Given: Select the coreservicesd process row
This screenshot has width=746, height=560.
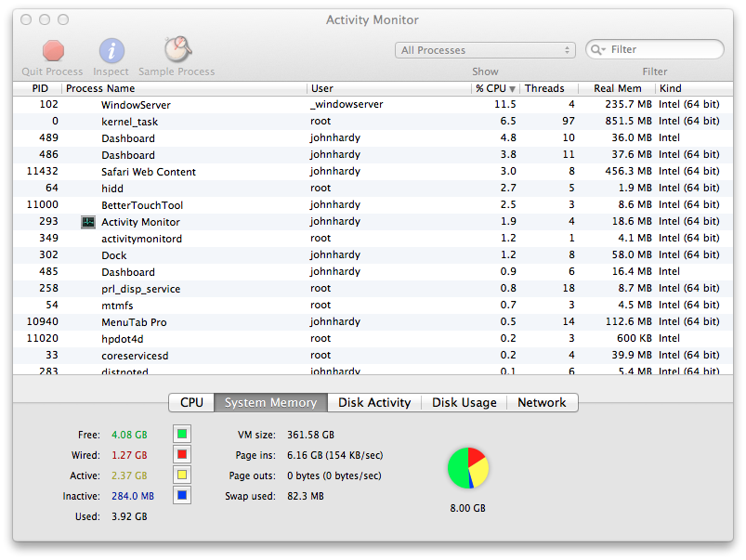Looking at the screenshot, I should click(373, 356).
